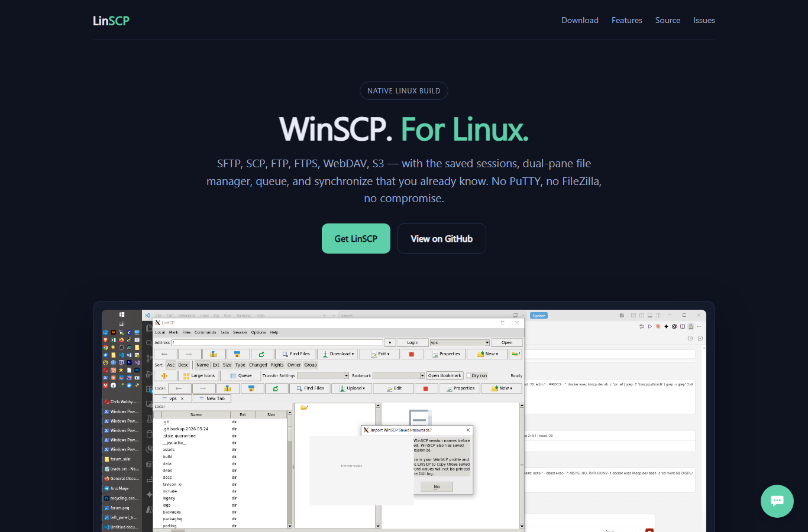Open the Queue panel button
Image resolution: width=808 pixels, height=532 pixels.
point(241,376)
